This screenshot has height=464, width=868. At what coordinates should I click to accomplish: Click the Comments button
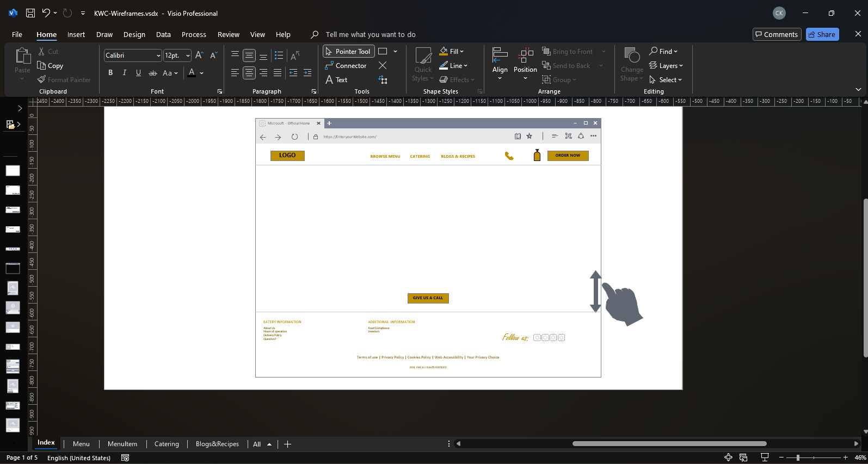click(777, 34)
